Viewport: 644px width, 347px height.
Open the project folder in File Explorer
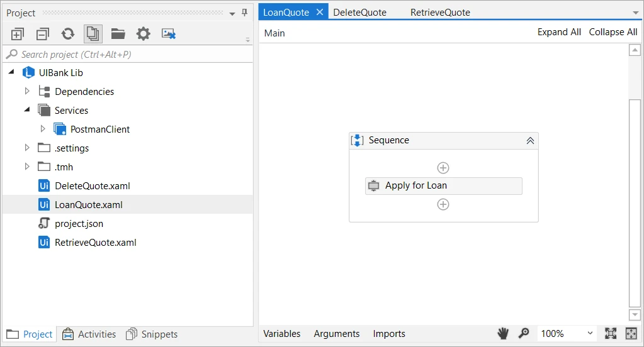click(x=118, y=34)
